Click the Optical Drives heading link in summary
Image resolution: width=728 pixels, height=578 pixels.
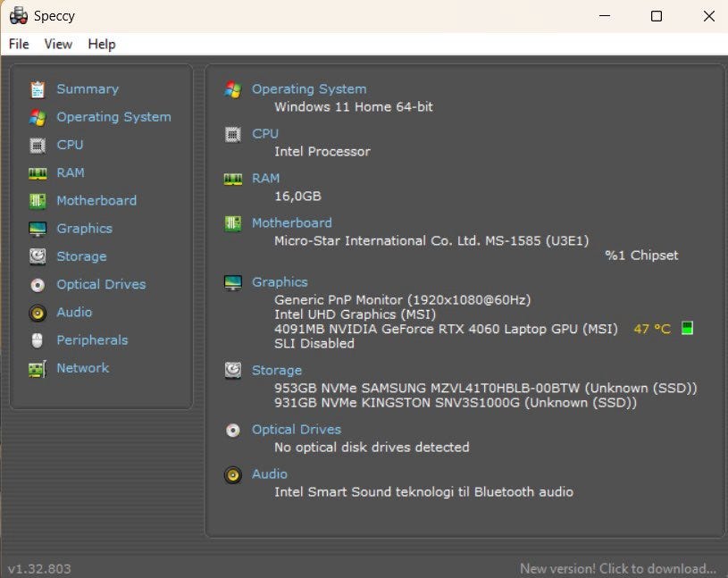click(297, 430)
